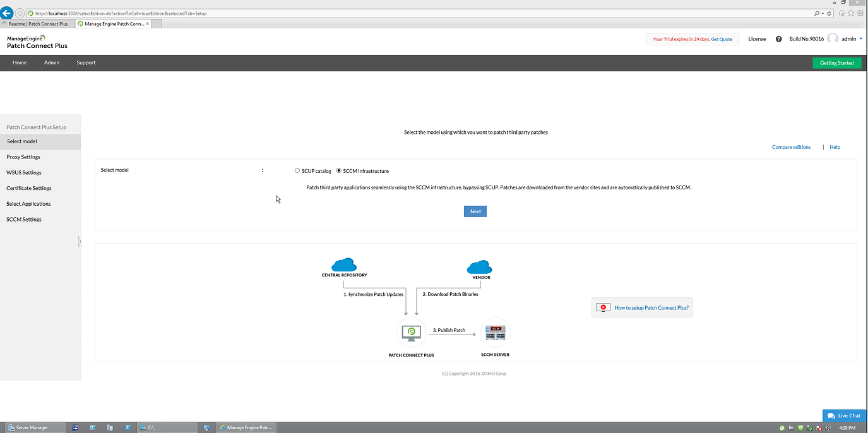The width and height of the screenshot is (868, 433).
Task: Click the Action Center flag tray icon
Action: 819,428
